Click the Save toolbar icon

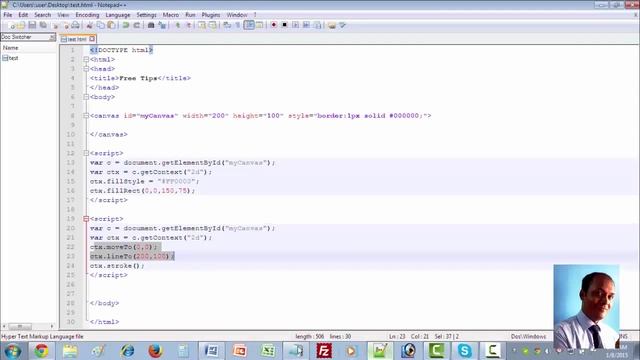pos(32,25)
